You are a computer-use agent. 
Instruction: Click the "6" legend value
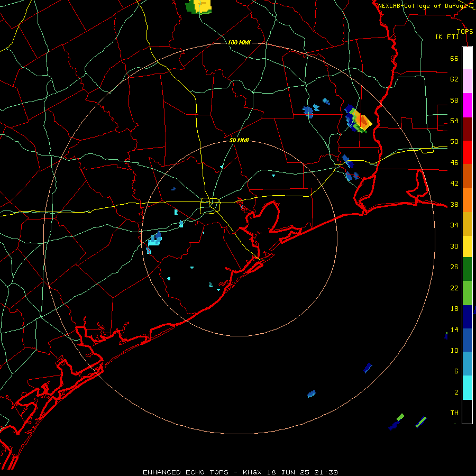pos(456,371)
